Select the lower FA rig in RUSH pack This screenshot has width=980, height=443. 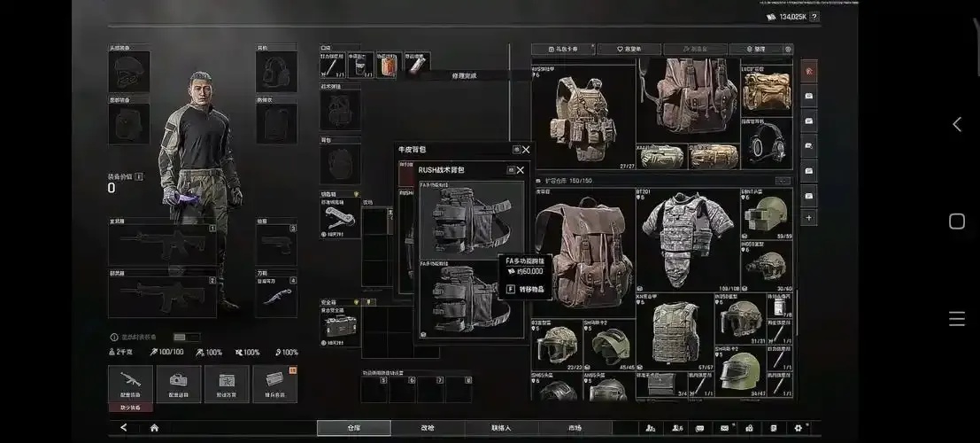472,299
